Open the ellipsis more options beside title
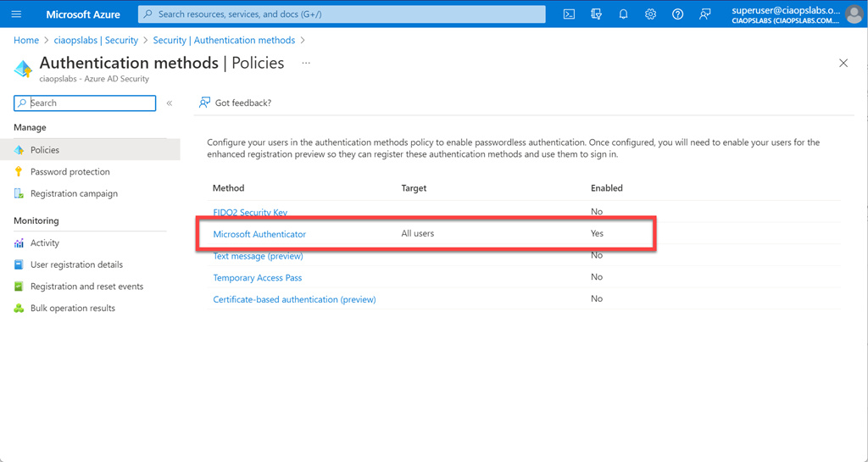Viewport: 868px width, 462px height. [306, 63]
